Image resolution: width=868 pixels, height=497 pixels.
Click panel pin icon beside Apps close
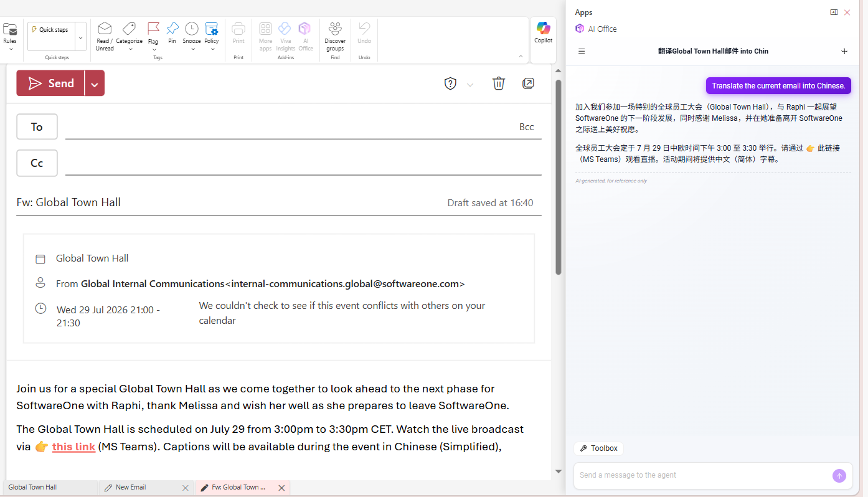pos(834,12)
